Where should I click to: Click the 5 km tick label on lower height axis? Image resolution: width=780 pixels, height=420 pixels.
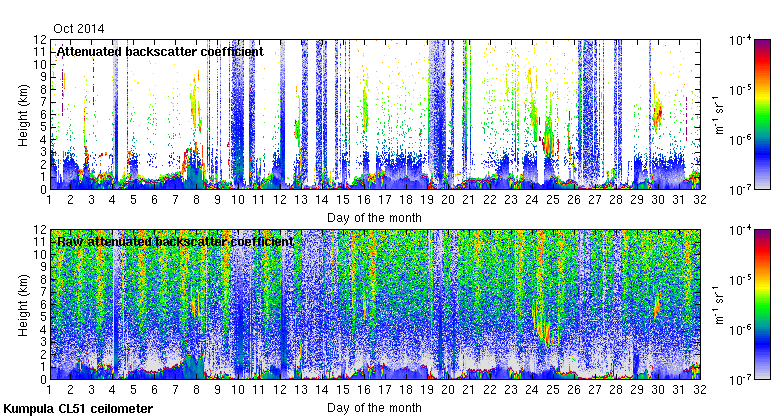43,317
